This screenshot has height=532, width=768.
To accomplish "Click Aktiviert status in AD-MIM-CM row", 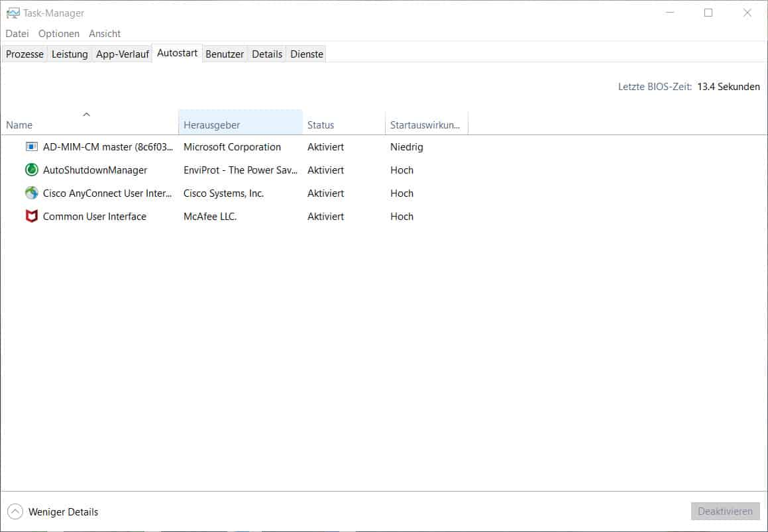I will point(326,146).
